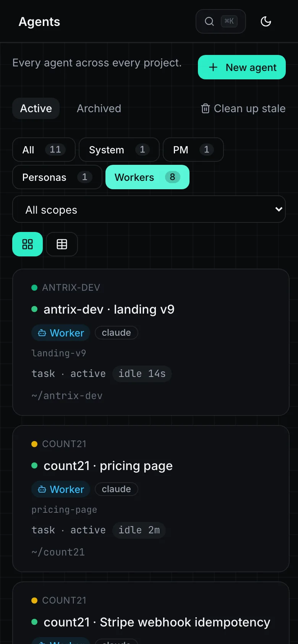Click the plus icon in New agent
Viewport: 298px width, 644px height.
pyautogui.click(x=213, y=67)
